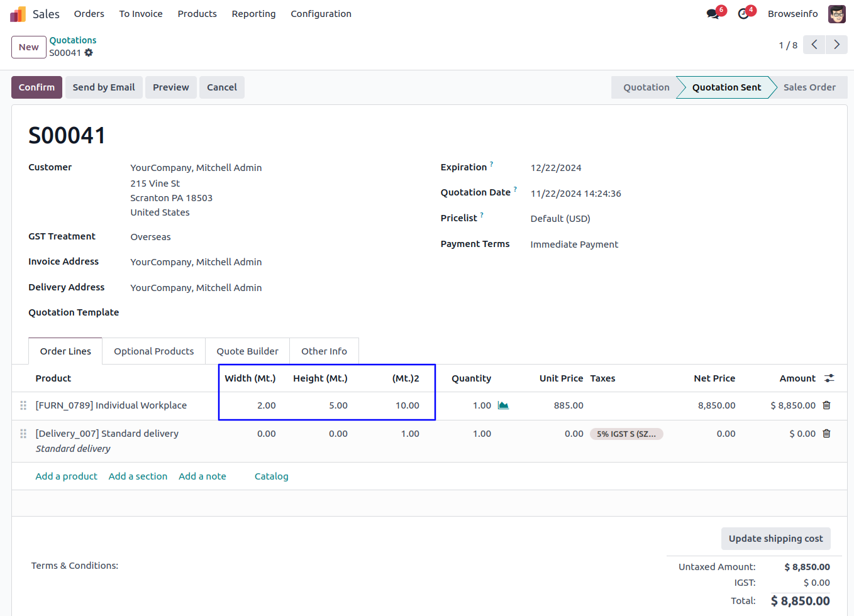Select the Sales Order status stage
Screen dimensions: 854x616
point(809,87)
